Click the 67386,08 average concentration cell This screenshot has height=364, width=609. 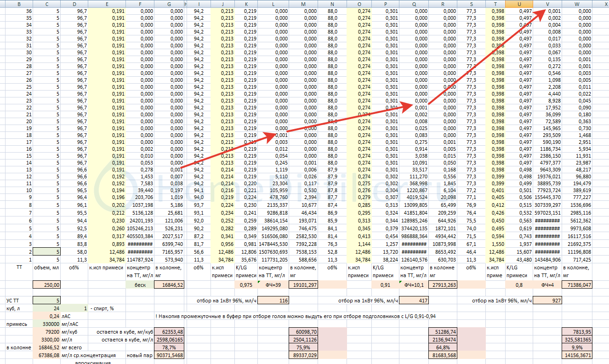[47, 355]
